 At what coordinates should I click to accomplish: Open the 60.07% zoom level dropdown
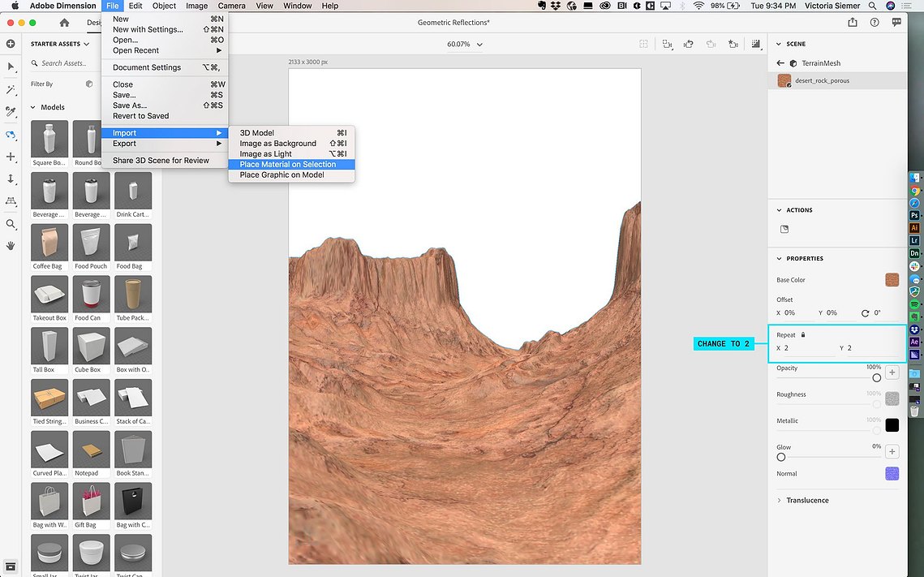tap(464, 44)
